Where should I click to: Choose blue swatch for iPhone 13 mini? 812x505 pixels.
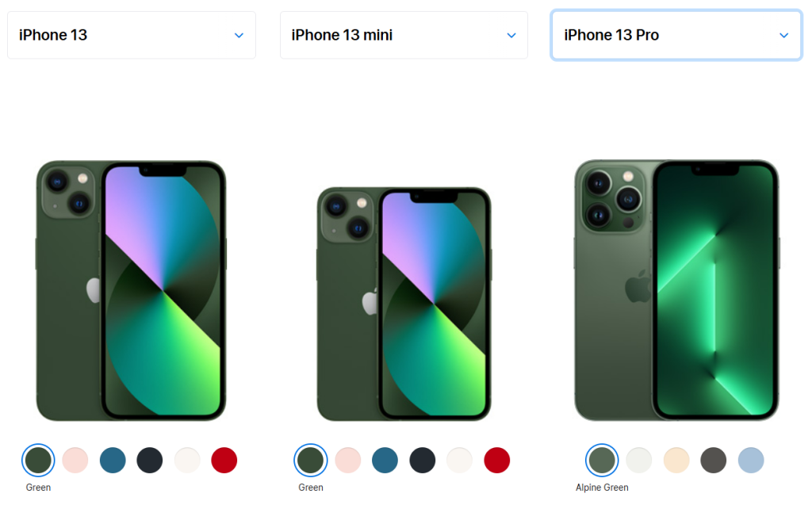(385, 460)
